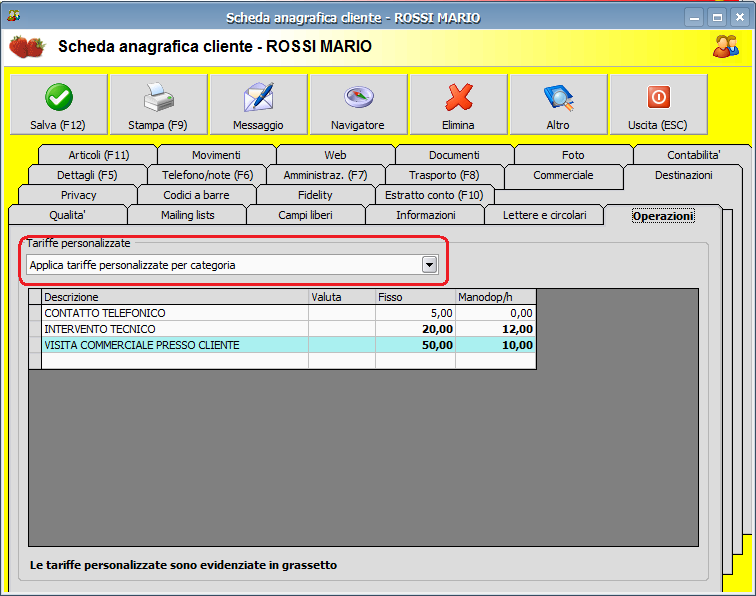The height and width of the screenshot is (596, 756).
Task: Minimize the Scheda anagrafica window
Action: [x=694, y=18]
